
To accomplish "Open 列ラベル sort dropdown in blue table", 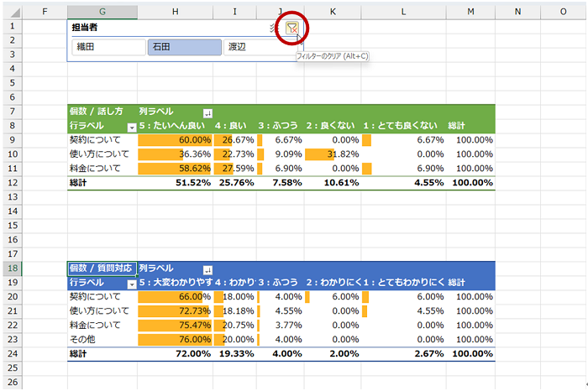I will 207,269.
